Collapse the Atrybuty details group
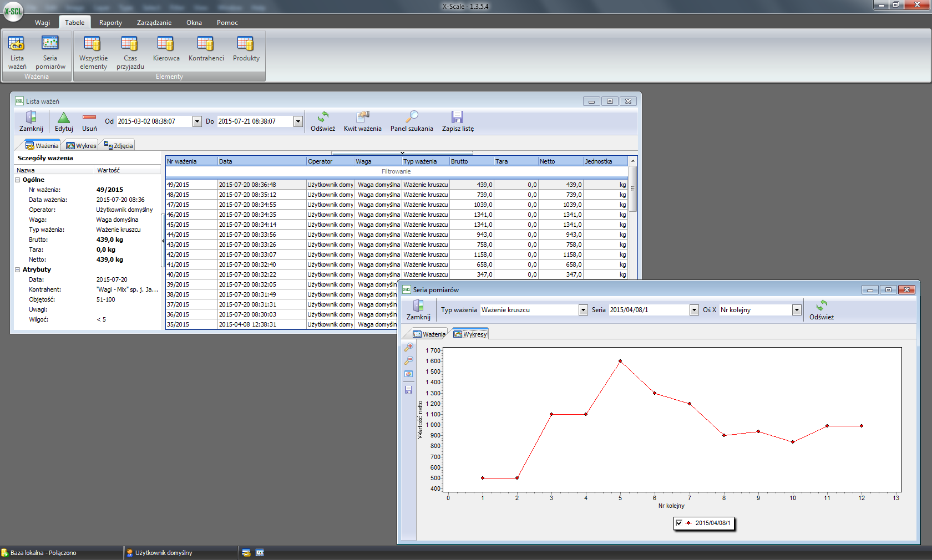This screenshot has height=560, width=932. click(x=18, y=269)
